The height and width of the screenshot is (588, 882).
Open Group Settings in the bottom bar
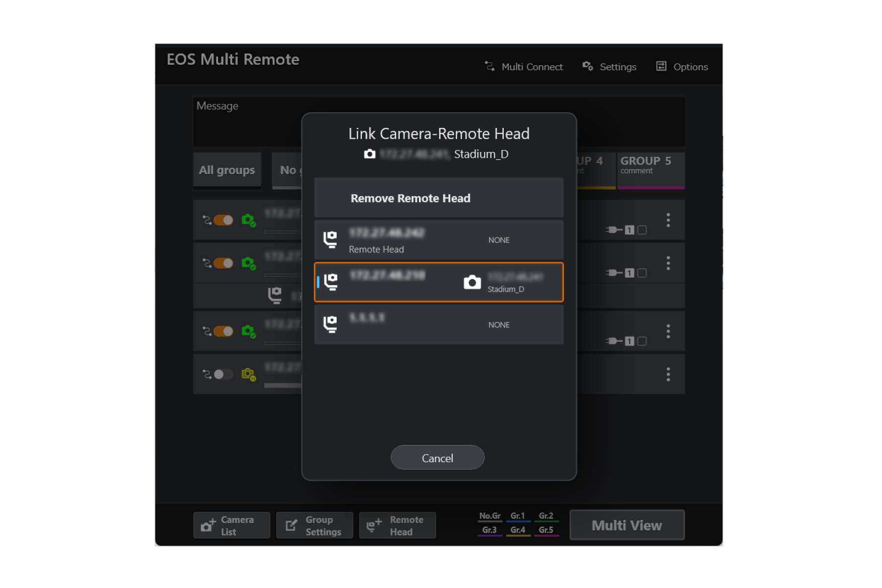pyautogui.click(x=315, y=525)
